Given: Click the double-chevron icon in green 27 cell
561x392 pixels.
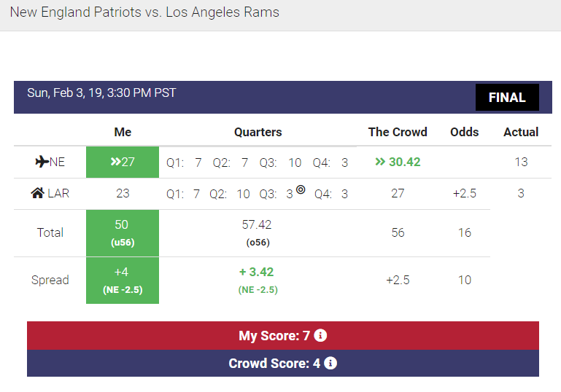Looking at the screenshot, I should [x=115, y=162].
